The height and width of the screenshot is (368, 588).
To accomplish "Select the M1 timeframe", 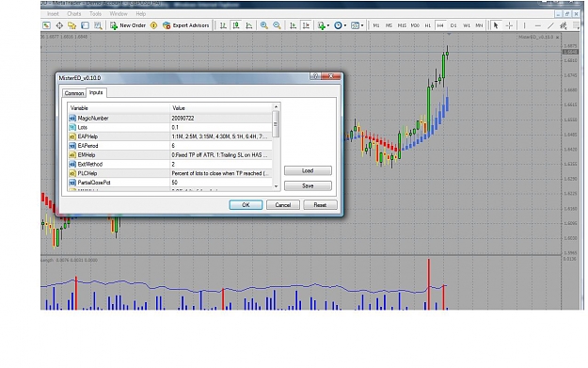I will (x=376, y=25).
